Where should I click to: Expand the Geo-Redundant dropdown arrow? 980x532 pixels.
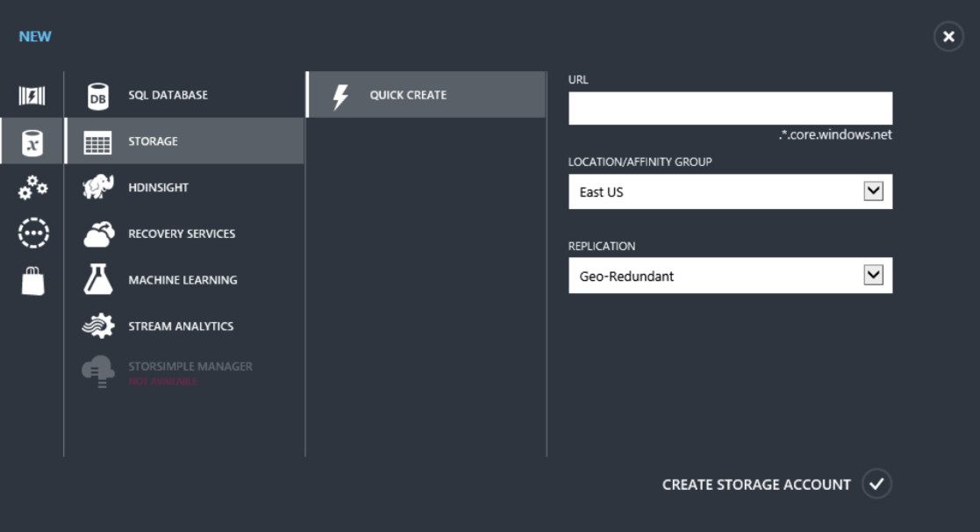(x=873, y=275)
